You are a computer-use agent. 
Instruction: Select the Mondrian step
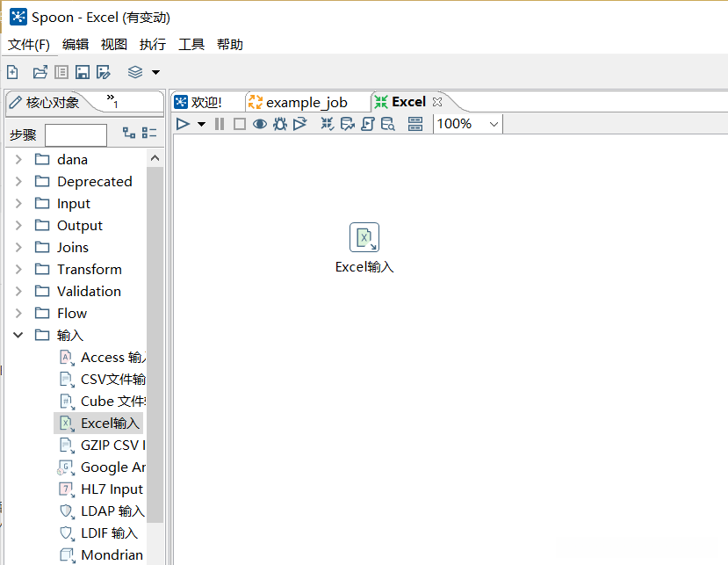(x=101, y=554)
